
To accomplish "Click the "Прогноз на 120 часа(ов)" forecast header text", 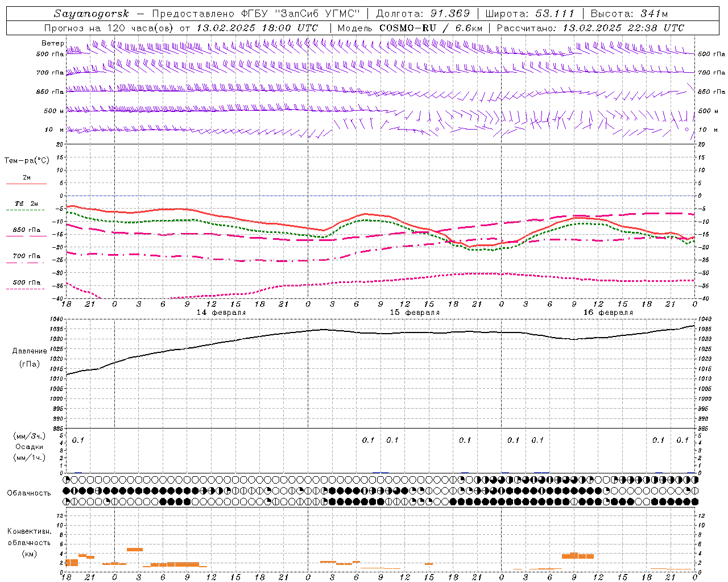I will [110, 28].
